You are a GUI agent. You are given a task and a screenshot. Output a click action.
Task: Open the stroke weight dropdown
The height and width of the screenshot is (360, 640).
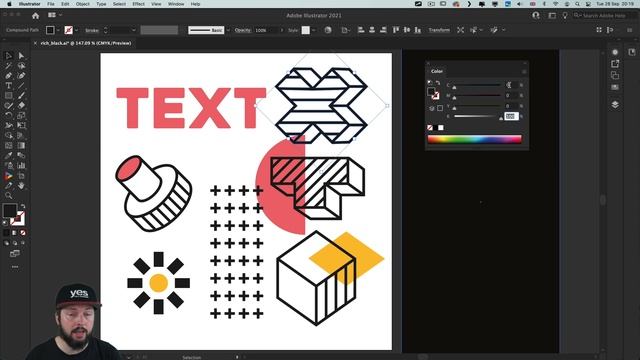pyautogui.click(x=133, y=30)
